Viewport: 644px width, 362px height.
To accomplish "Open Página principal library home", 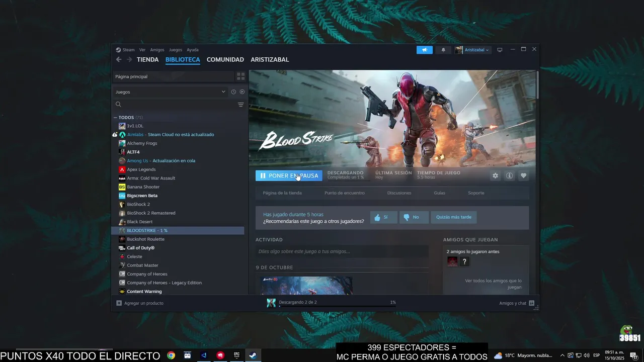I will (x=174, y=76).
